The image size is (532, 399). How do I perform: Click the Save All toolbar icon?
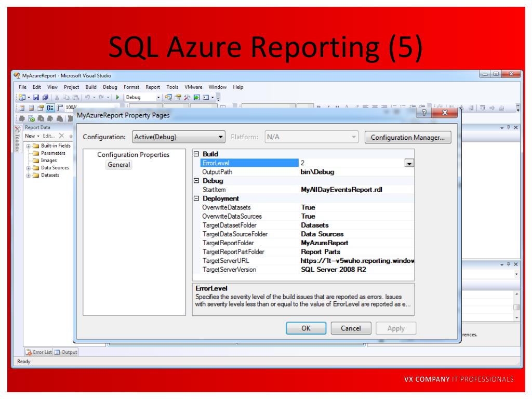45,97
